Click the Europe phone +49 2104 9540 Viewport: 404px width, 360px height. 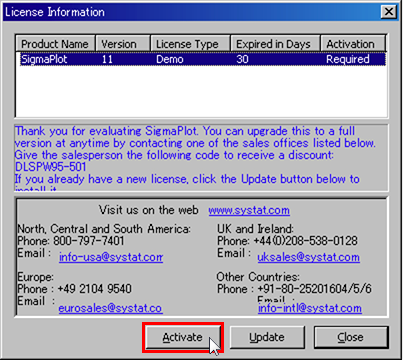pos(94,289)
